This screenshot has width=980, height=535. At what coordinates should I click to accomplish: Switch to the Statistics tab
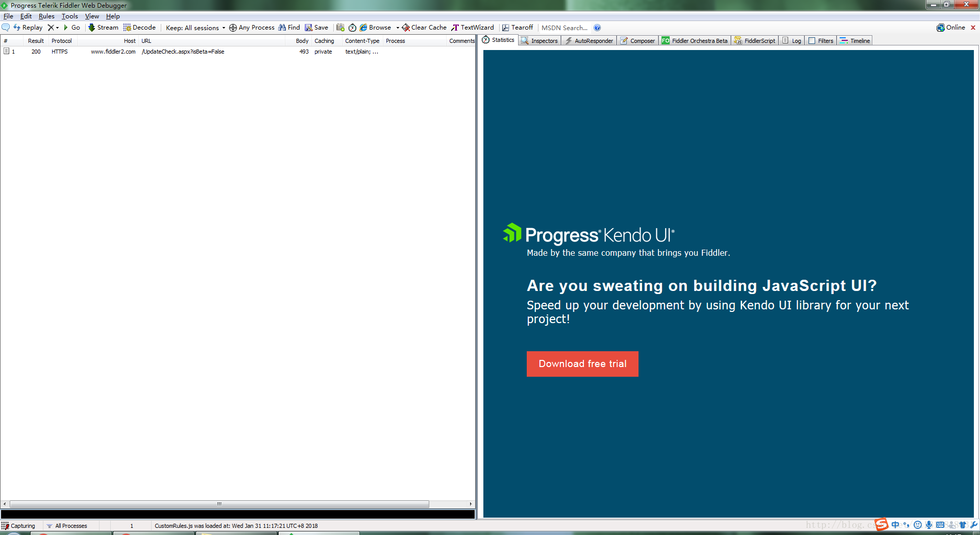coord(499,40)
